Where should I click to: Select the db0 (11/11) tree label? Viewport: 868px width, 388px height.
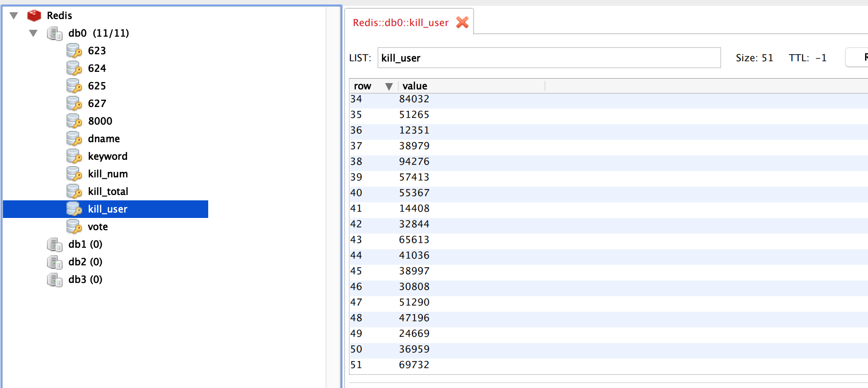pyautogui.click(x=99, y=33)
